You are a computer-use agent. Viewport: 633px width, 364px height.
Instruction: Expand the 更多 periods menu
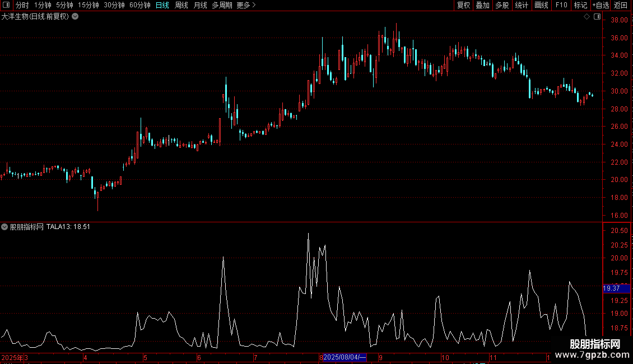(246, 5)
